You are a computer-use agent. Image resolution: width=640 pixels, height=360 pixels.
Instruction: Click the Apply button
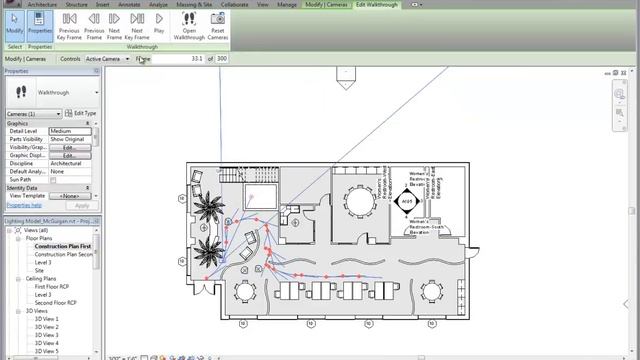coord(82,205)
